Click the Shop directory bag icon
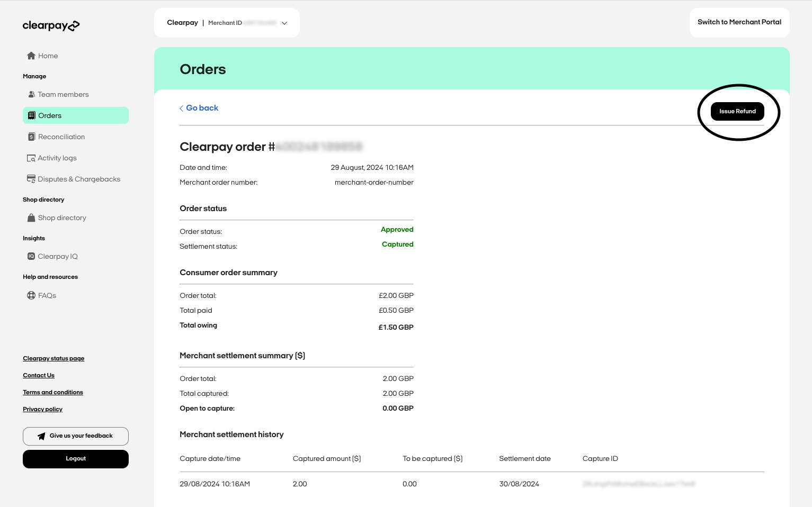Screen dimensions: 812x507 coord(31,218)
